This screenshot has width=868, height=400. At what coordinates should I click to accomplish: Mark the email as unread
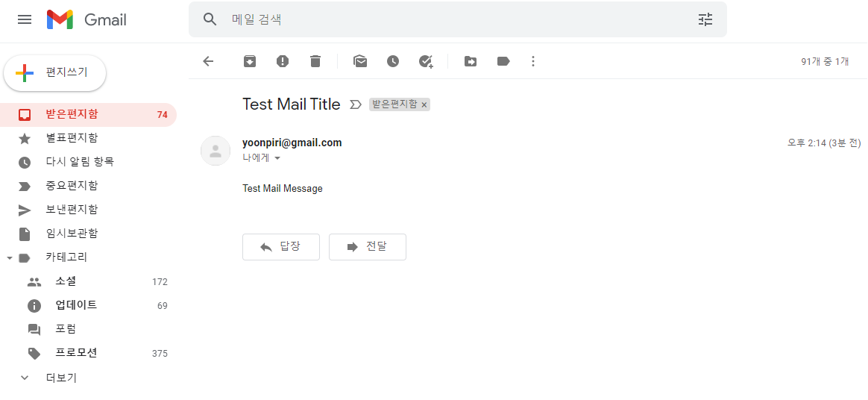(360, 61)
